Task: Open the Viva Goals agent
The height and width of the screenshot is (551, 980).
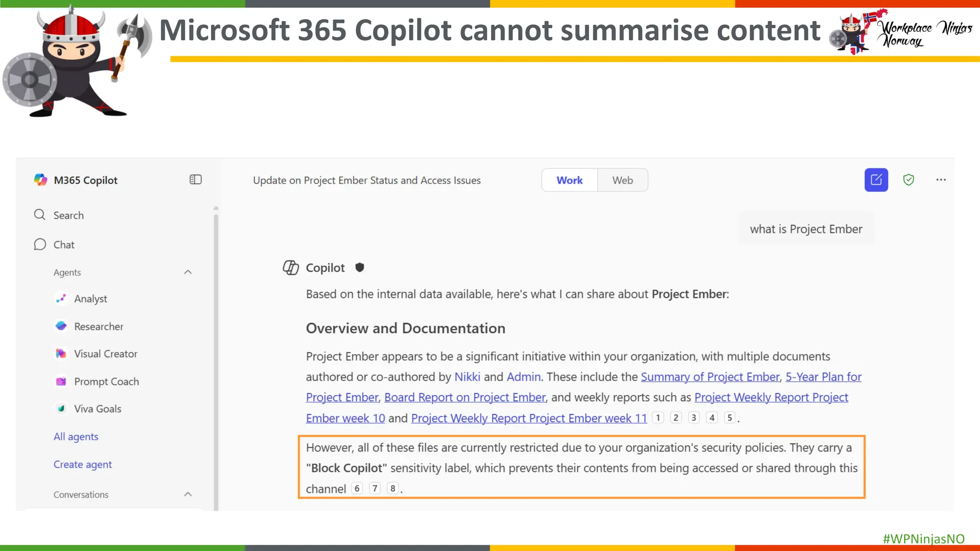Action: point(97,409)
